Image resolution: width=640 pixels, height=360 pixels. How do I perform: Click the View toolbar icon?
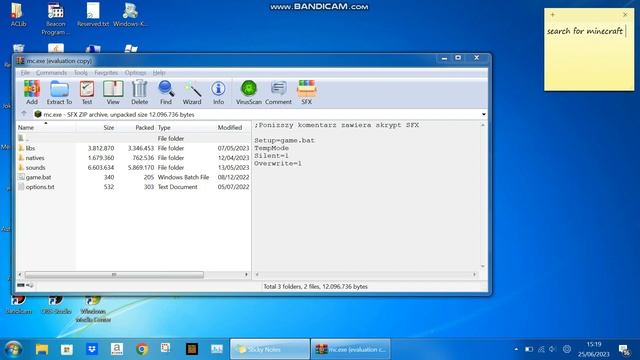tap(113, 92)
